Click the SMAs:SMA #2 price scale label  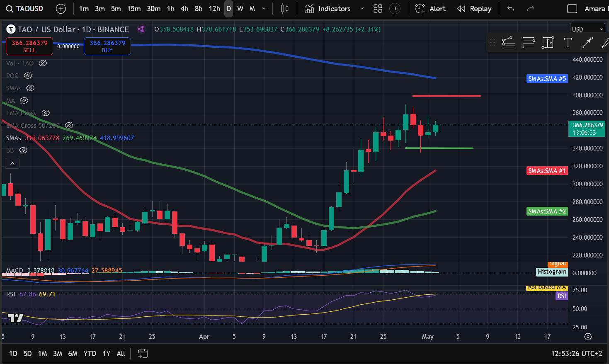click(x=547, y=211)
